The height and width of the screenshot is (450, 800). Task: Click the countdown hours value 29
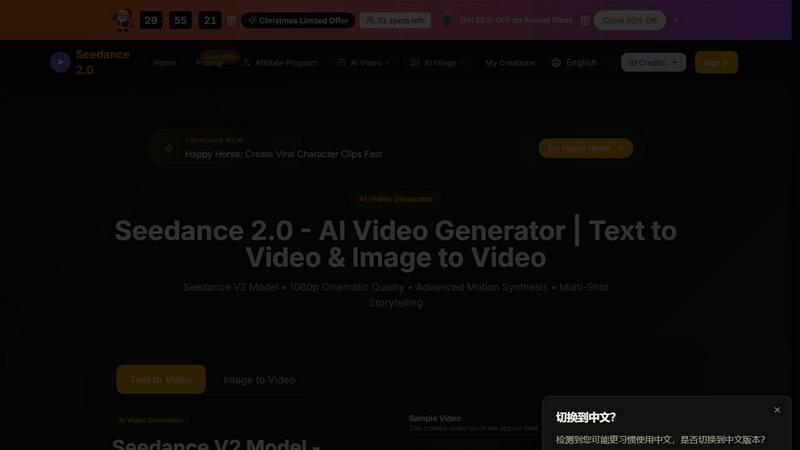(151, 20)
